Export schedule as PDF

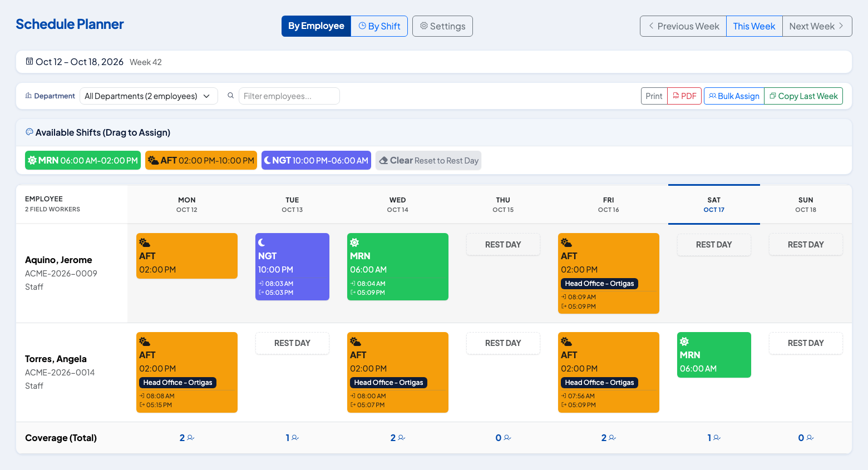point(684,96)
